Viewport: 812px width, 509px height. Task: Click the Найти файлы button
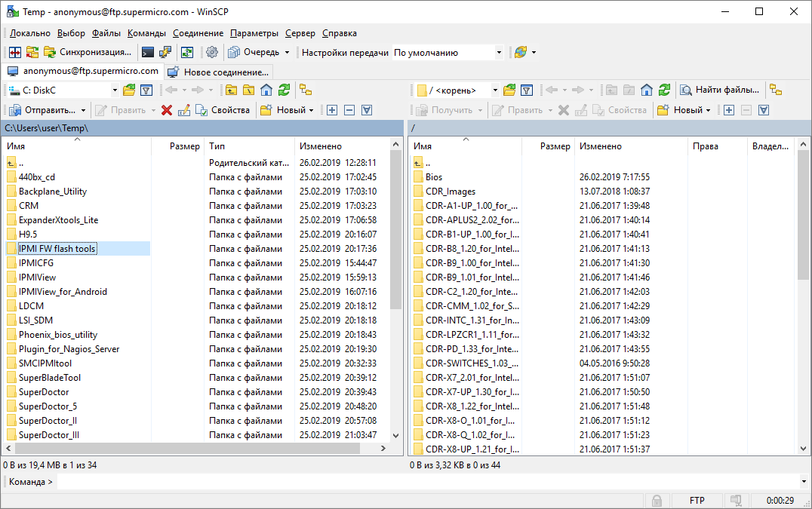pos(721,90)
